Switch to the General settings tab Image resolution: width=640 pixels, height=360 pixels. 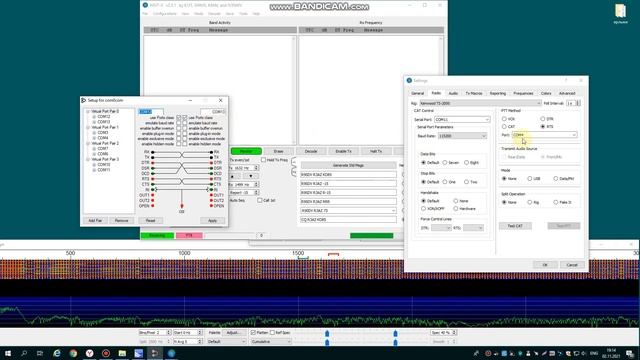418,93
